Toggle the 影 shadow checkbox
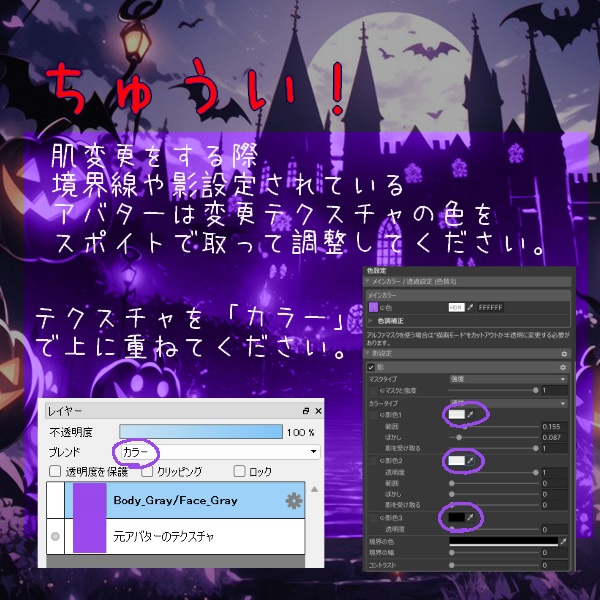 [371, 367]
